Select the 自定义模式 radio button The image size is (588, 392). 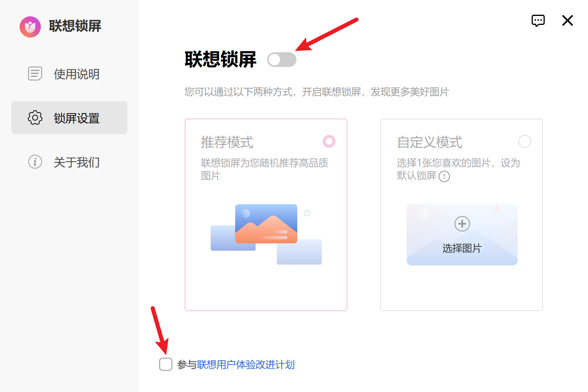click(525, 141)
